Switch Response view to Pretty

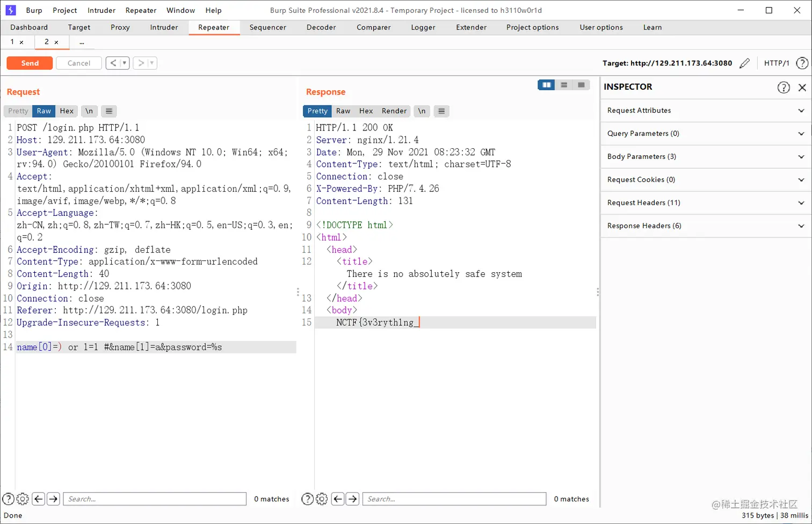tap(317, 111)
